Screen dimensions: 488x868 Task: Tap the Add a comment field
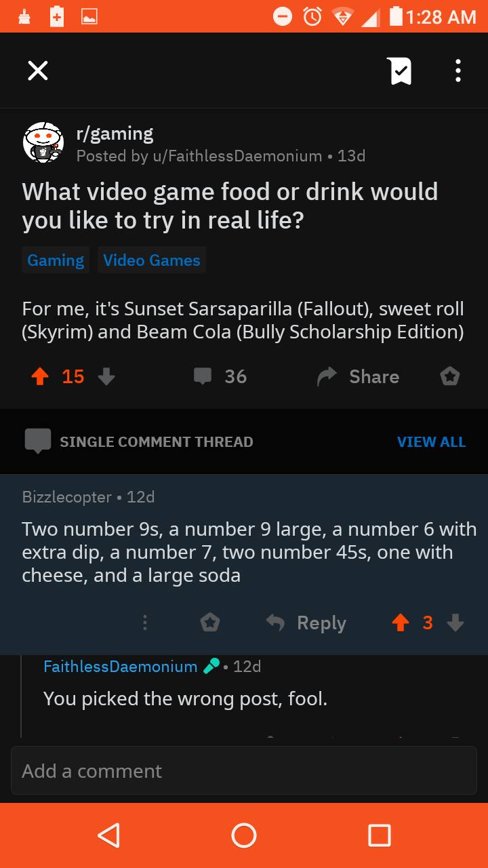point(244,770)
